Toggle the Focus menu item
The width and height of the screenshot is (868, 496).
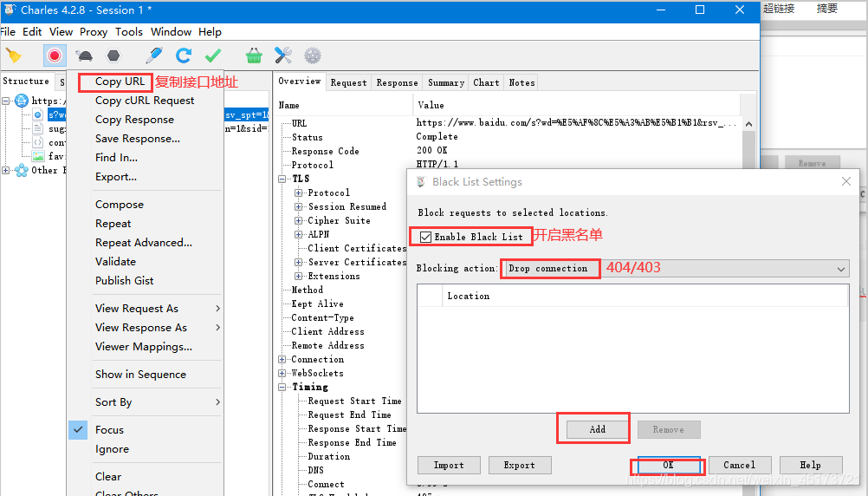click(145, 430)
